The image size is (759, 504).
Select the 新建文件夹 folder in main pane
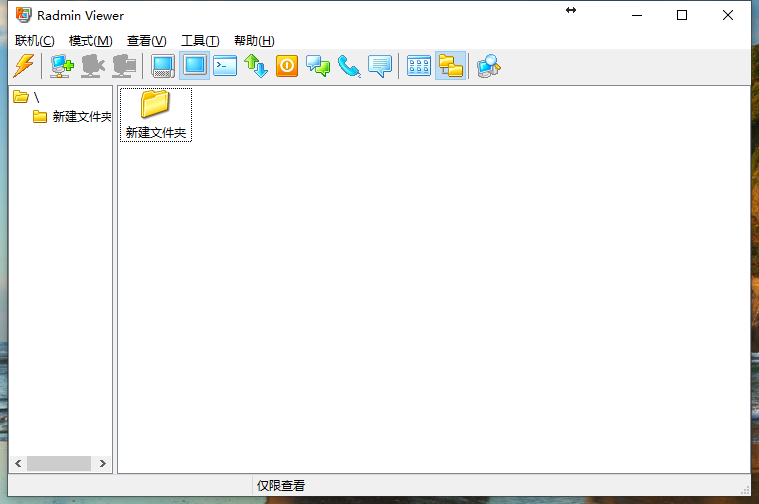coord(155,115)
